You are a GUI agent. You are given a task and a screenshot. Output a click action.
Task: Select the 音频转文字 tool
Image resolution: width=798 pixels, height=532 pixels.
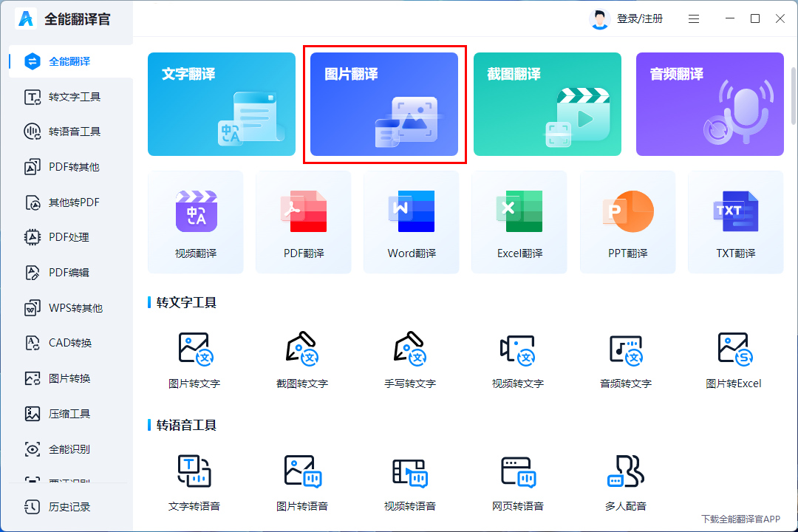[x=627, y=360]
